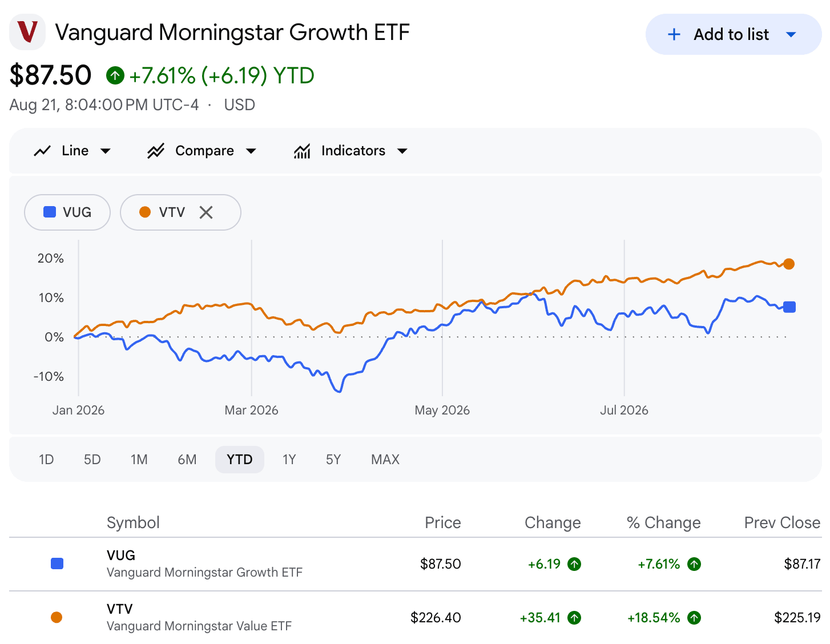Screen dimensions: 830x644
Task: Click the orange VTV endpoint marker on chart
Action: (789, 264)
